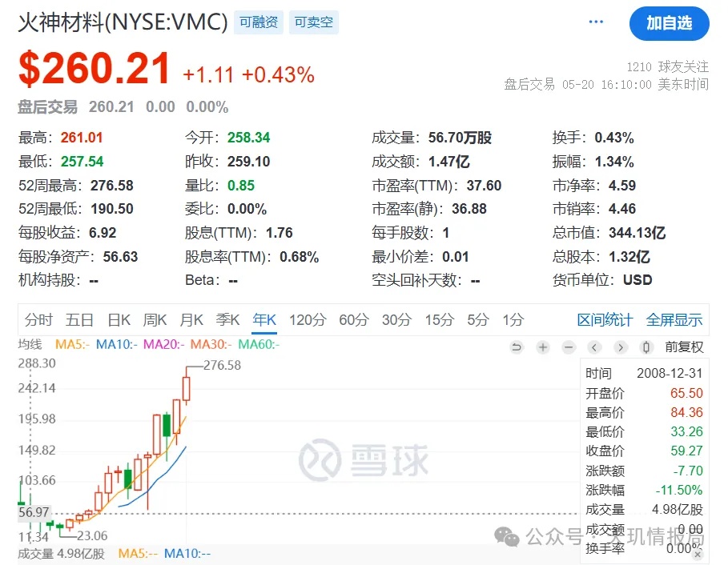This screenshot has height=565, width=728.
Task: Click the MA10 moving average label
Action: click(x=117, y=345)
